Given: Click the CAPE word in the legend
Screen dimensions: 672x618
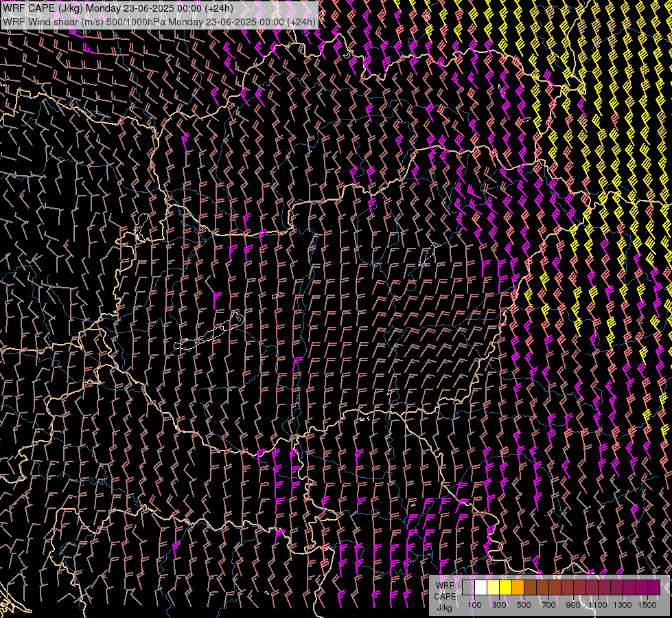Looking at the screenshot, I should pos(445,597).
